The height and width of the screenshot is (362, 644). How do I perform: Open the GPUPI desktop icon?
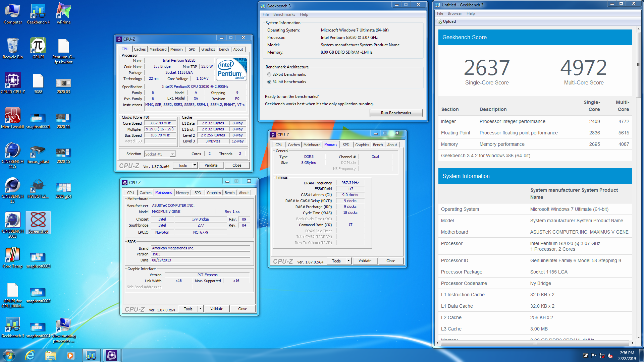click(x=38, y=49)
